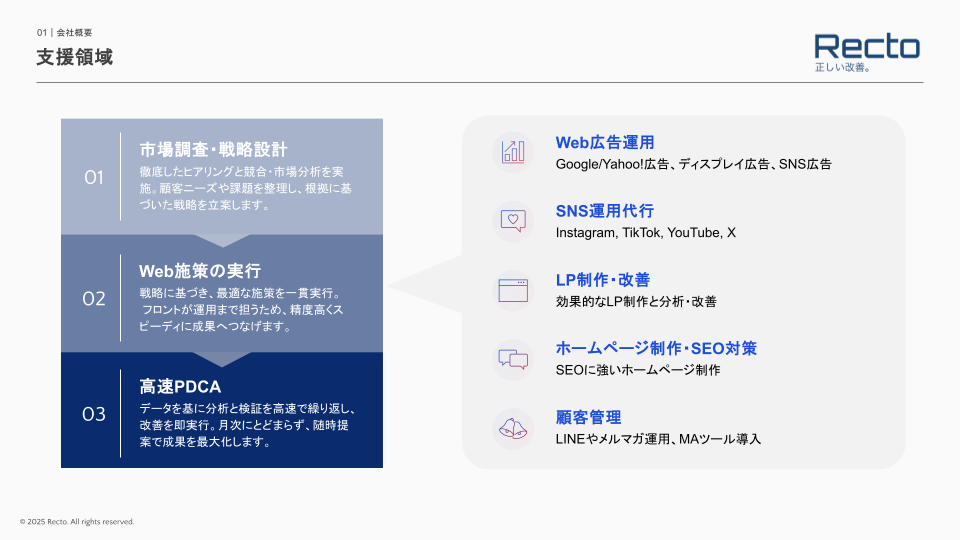Select the 市場調査・戦略設計 step title
This screenshot has width=960, height=540.
click(x=213, y=149)
